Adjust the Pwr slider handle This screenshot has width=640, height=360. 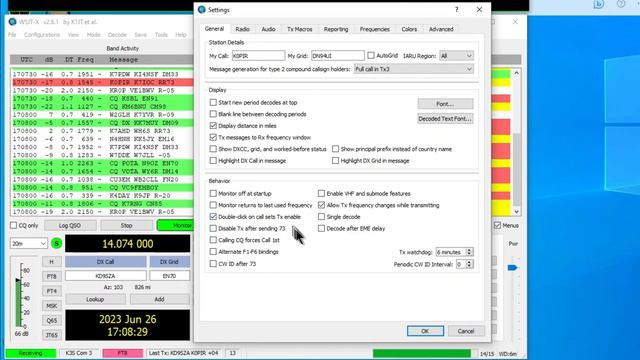[x=513, y=268]
